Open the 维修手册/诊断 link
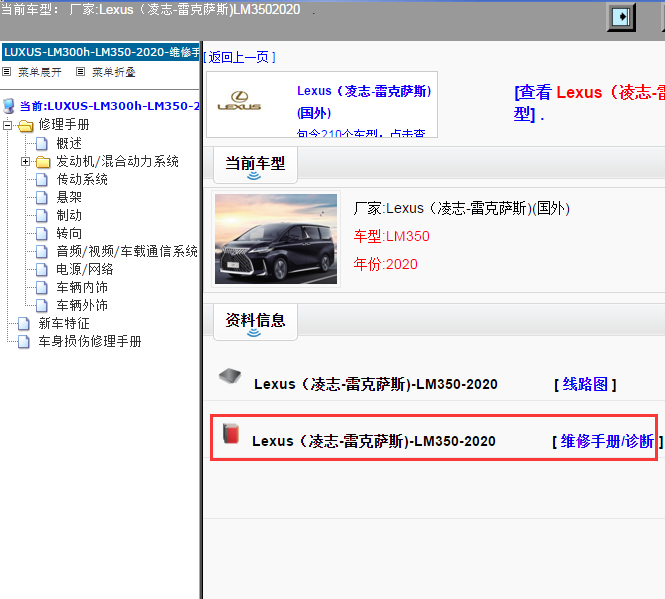 click(x=607, y=442)
